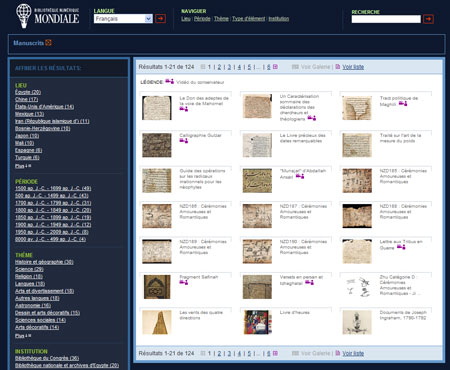Browse by Période in Naviguer menu
The image size is (450, 370).
point(202,19)
